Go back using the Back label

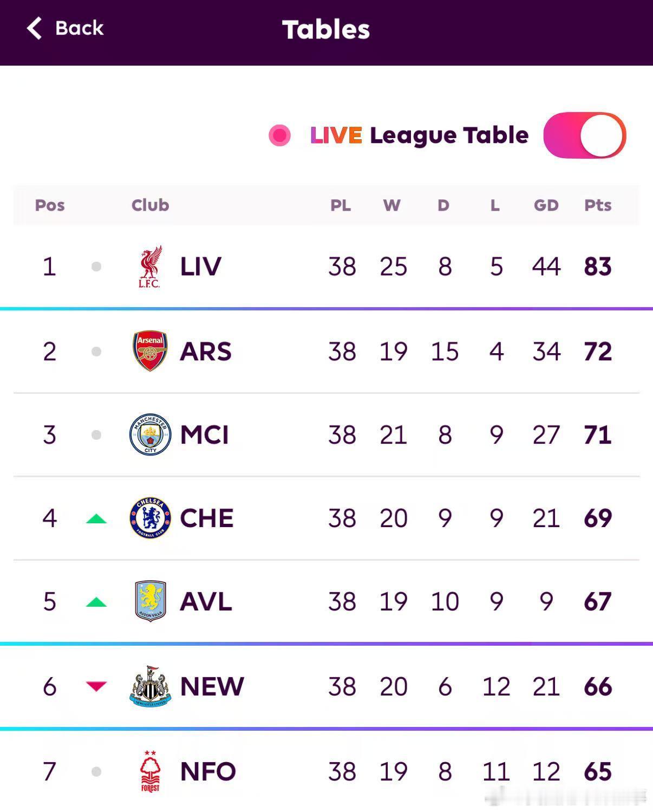(x=79, y=28)
